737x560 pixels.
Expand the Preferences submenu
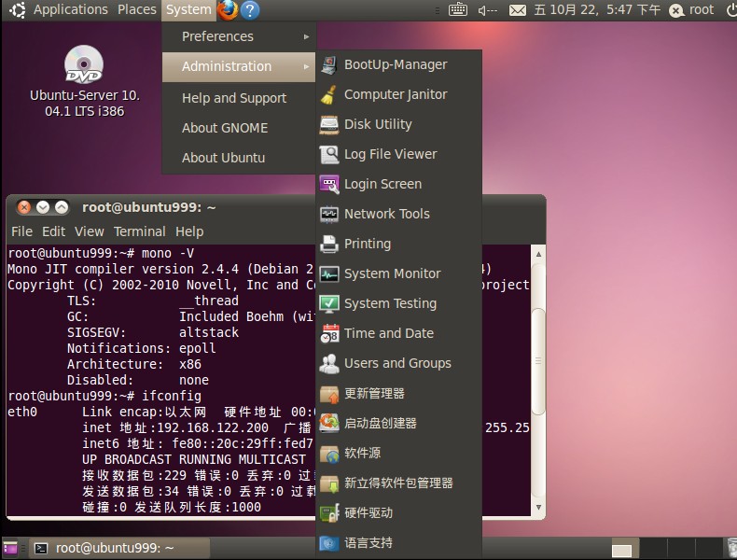pos(239,36)
